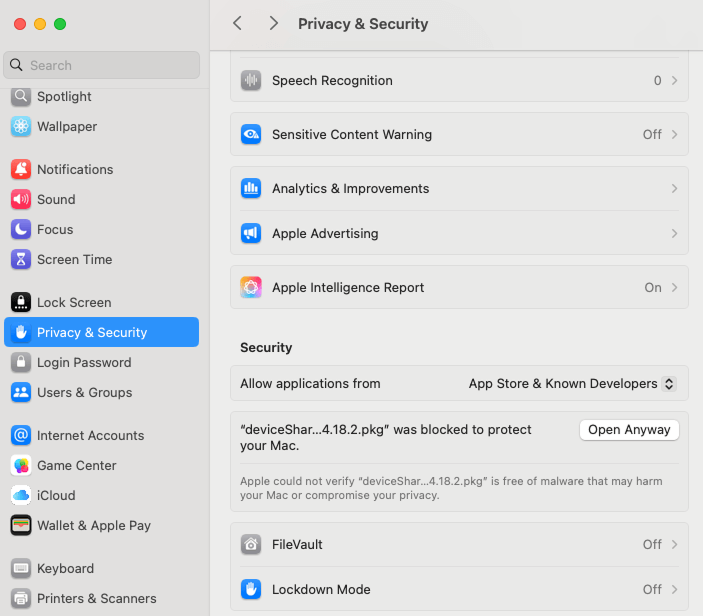Open Notifications settings pane

[101, 169]
